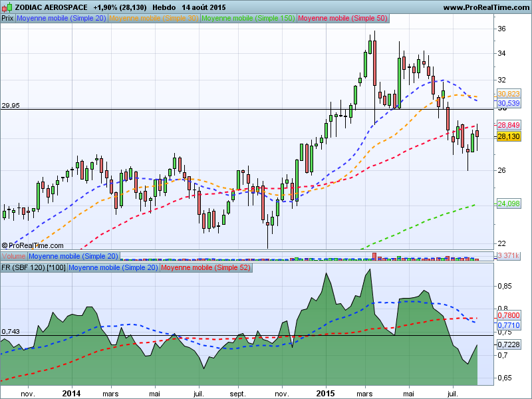This screenshot has width=532, height=399.
Task: Click the 29,95 horizontal line label
Action: click(11, 106)
